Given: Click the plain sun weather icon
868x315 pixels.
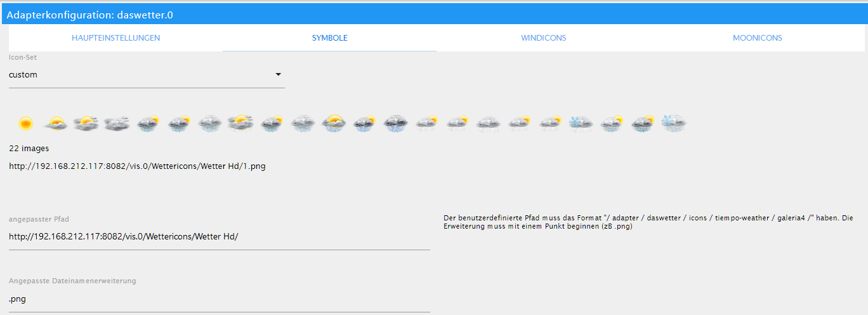Looking at the screenshot, I should 25,123.
